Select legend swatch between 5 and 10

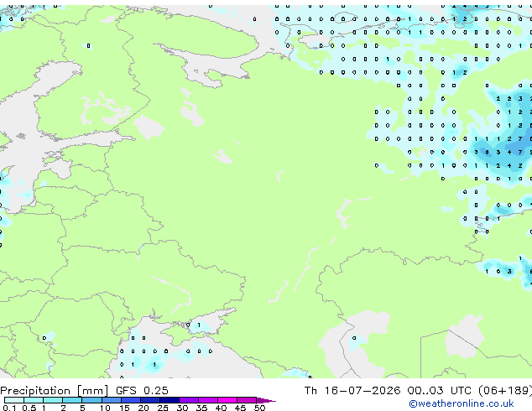tap(91, 400)
